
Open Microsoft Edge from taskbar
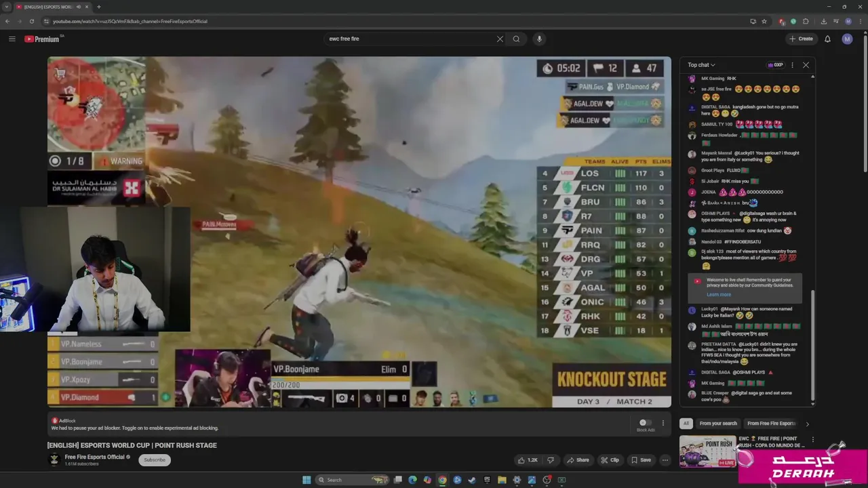[x=412, y=480]
